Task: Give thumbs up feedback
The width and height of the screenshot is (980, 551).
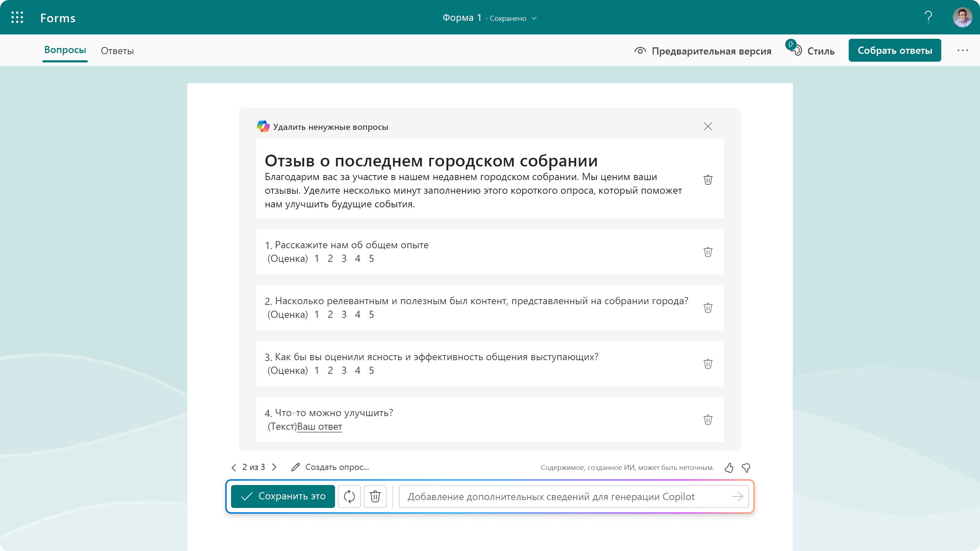Action: [729, 468]
